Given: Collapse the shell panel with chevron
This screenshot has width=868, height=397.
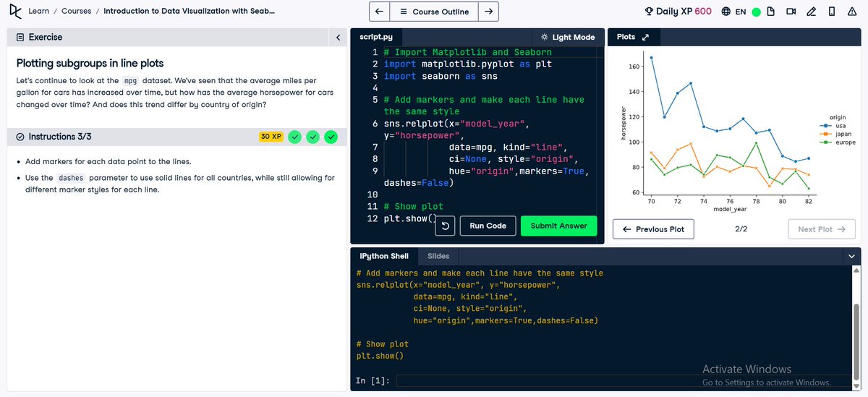Looking at the screenshot, I should coord(851,256).
